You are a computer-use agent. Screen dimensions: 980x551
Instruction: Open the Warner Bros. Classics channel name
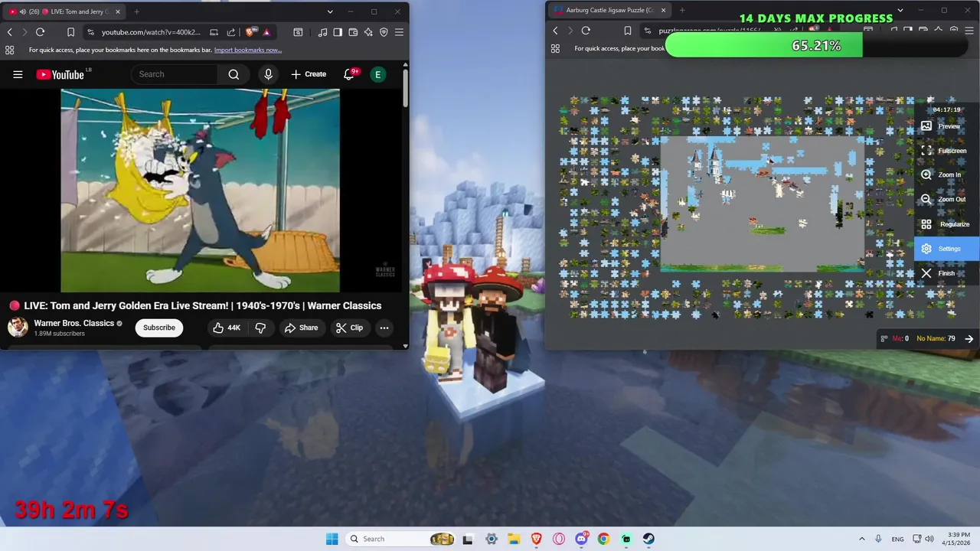(74, 323)
